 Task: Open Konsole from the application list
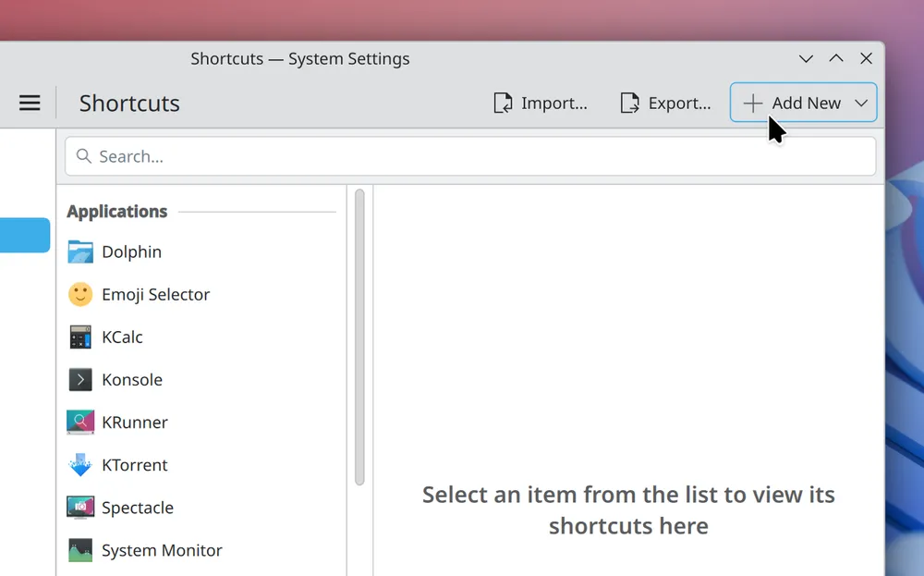pyautogui.click(x=131, y=379)
